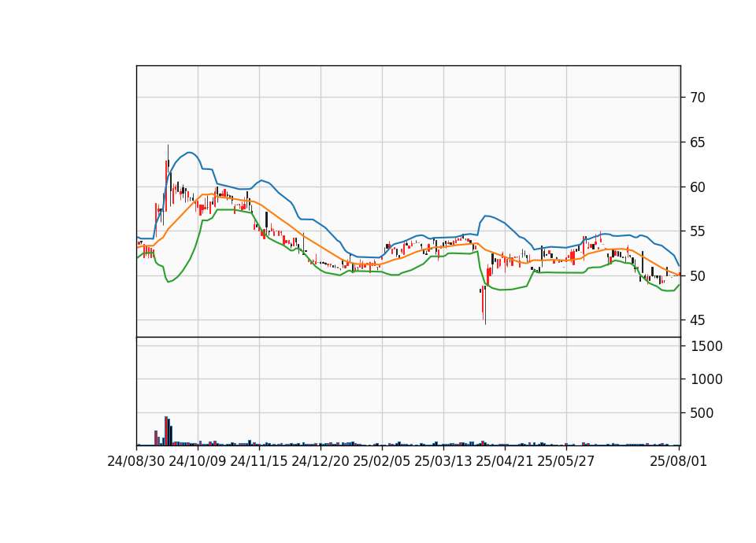Click the price axis label 70
756x543 pixels.
pos(698,98)
